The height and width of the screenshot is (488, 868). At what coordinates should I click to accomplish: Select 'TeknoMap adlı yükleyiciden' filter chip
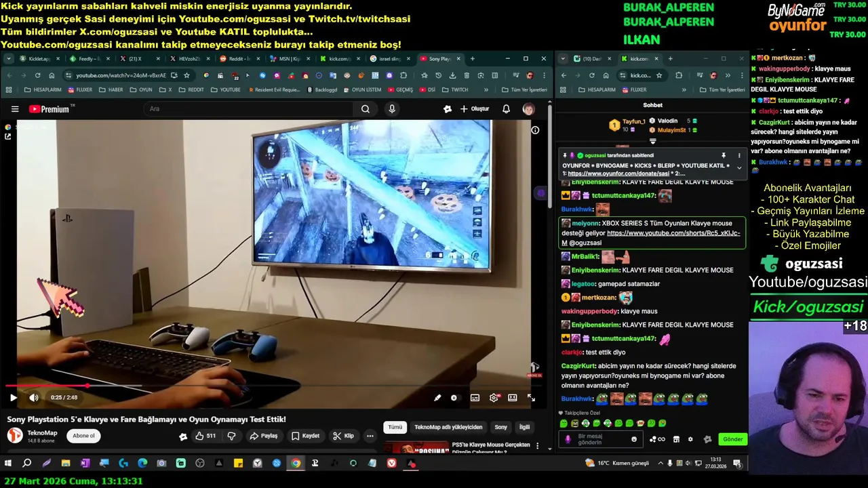[448, 427]
